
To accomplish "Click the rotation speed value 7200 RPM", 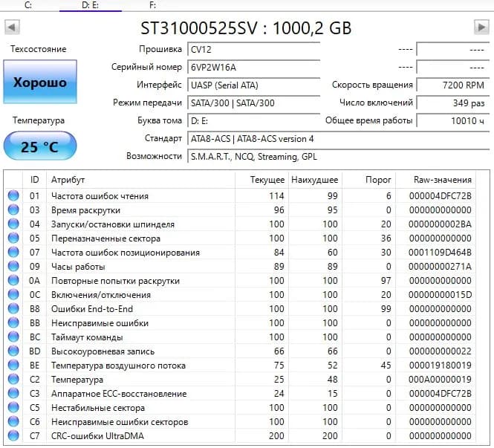I will [452, 85].
